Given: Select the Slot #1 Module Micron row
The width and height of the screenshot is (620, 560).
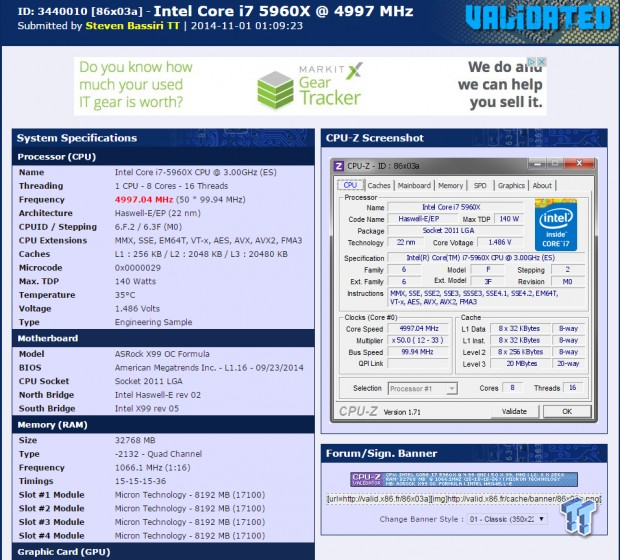Looking at the screenshot, I should (x=163, y=495).
